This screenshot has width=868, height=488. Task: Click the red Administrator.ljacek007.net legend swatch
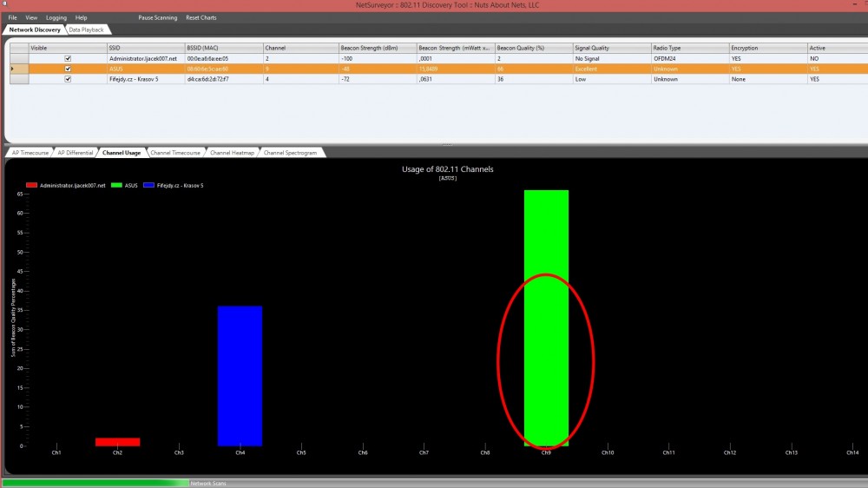(32, 185)
